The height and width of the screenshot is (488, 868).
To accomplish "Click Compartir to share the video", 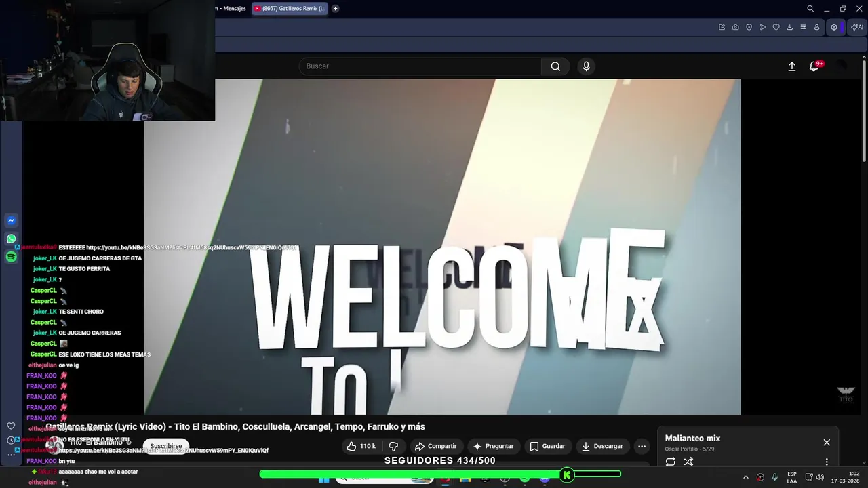I will coord(436,446).
